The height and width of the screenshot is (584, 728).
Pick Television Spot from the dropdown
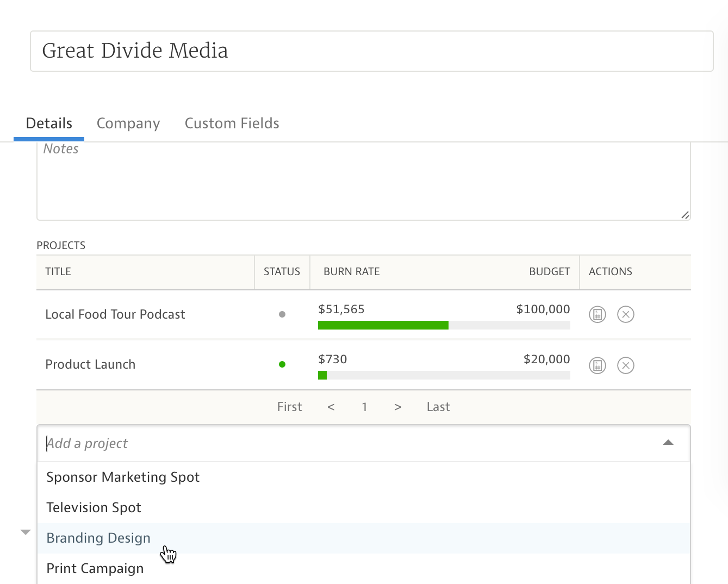point(94,507)
